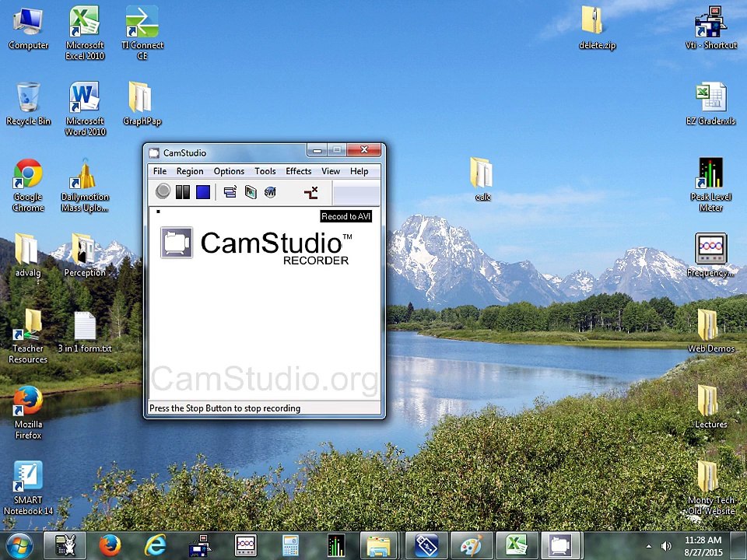Select the Microsoft Word 2010 desktop shortcut
This screenshot has height=560, width=747.
(85, 109)
